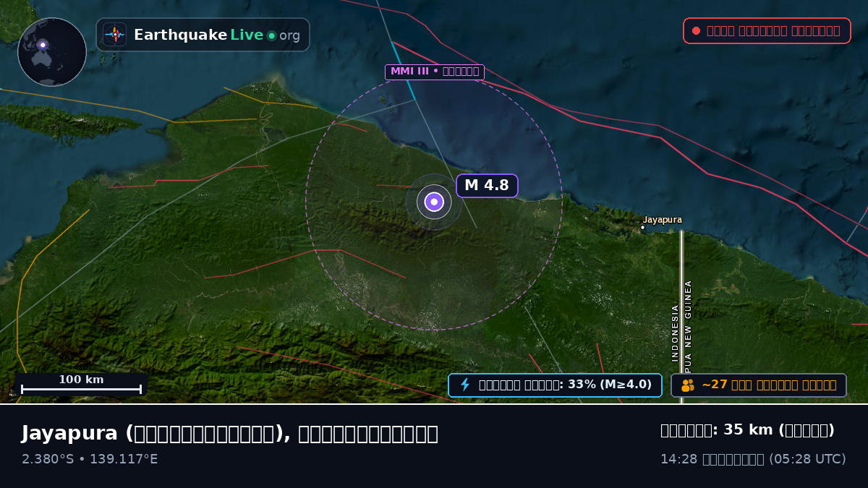Click the green live dot before 'org'

(271, 35)
